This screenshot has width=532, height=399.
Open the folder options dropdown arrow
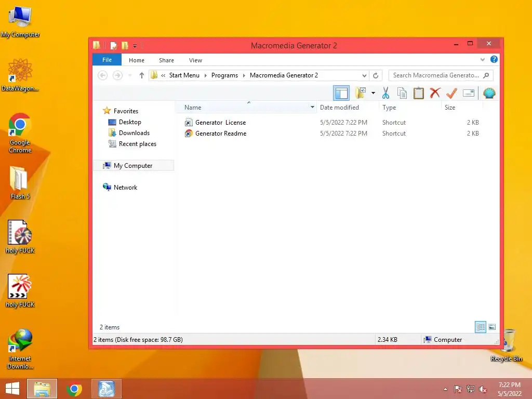pyautogui.click(x=373, y=93)
